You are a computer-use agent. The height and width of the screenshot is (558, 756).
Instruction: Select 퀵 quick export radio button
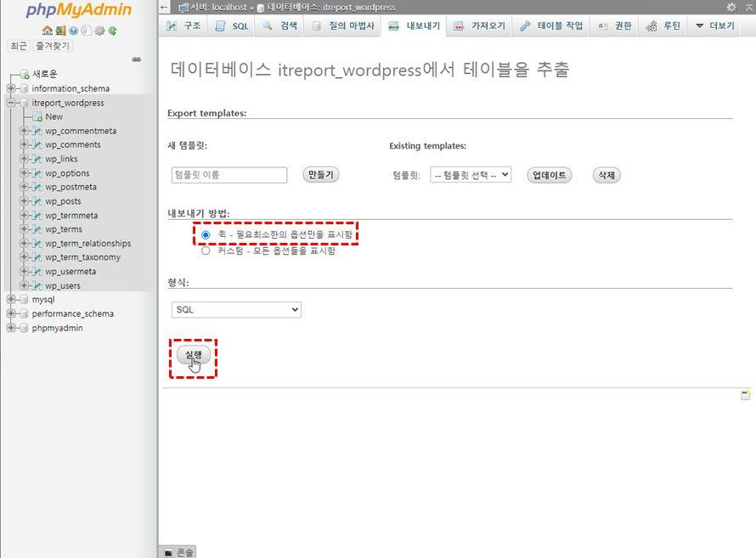(x=206, y=235)
